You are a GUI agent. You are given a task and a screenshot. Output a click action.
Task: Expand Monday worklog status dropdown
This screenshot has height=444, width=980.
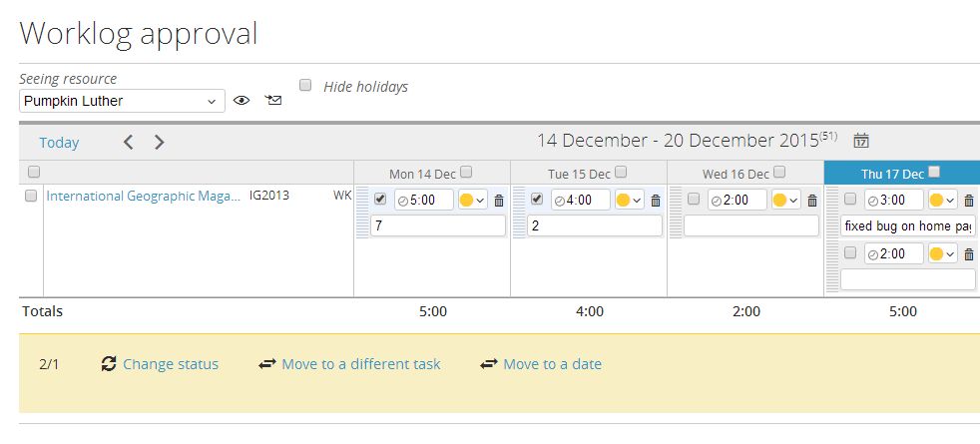pos(473,201)
